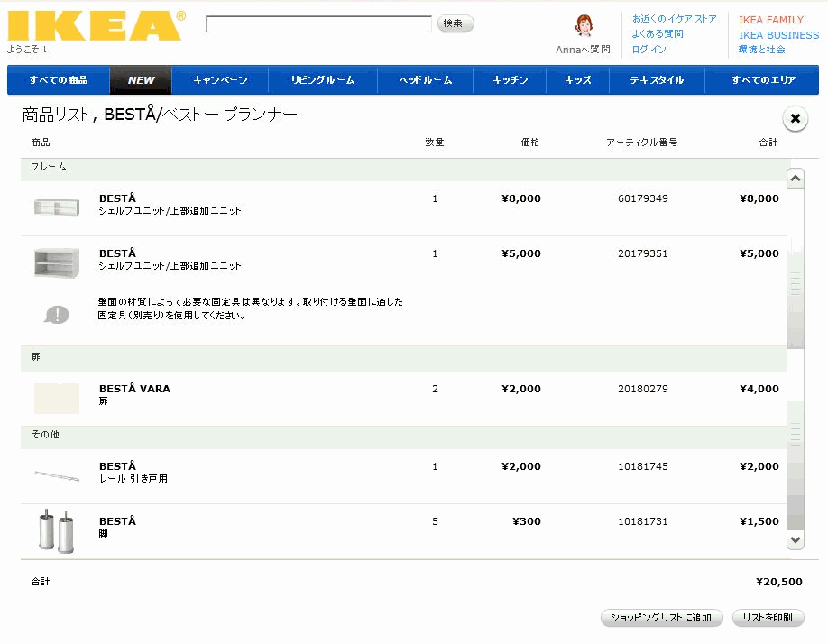Open the NEW menu tab
This screenshot has height=644, width=828.
click(x=141, y=80)
